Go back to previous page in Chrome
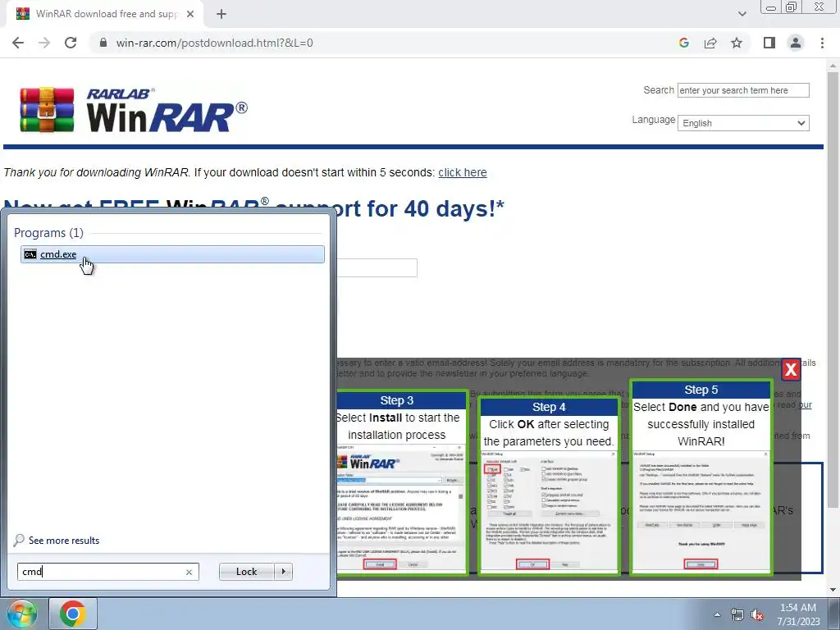Screen dimensions: 840x630 pyautogui.click(x=18, y=43)
